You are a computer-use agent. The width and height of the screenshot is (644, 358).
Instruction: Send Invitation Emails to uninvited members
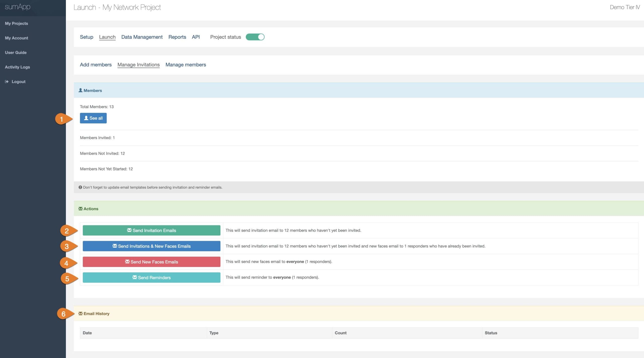151,230
